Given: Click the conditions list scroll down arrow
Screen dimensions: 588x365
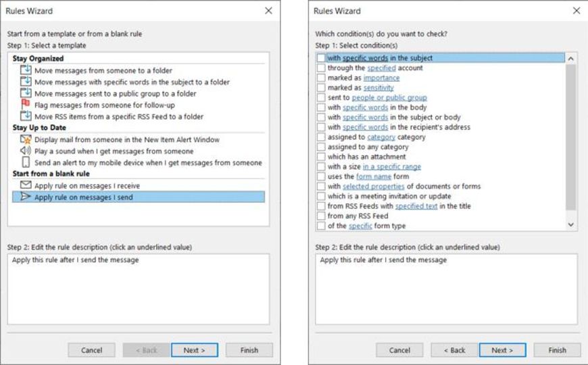Looking at the screenshot, I should point(570,224).
